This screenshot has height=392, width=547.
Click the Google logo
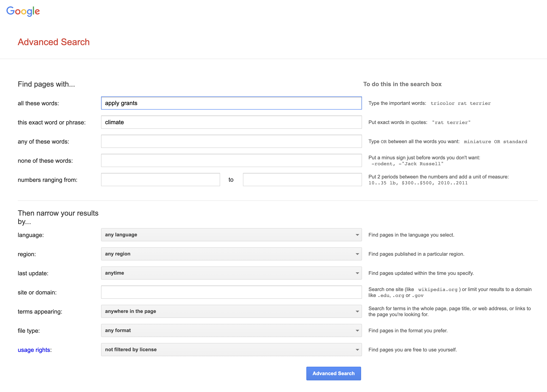(23, 11)
